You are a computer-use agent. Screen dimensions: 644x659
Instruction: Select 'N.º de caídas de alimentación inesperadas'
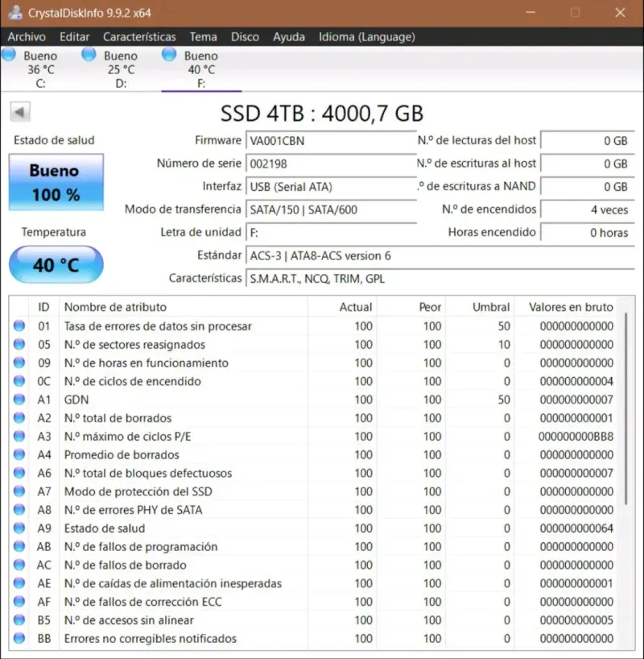pos(314,583)
